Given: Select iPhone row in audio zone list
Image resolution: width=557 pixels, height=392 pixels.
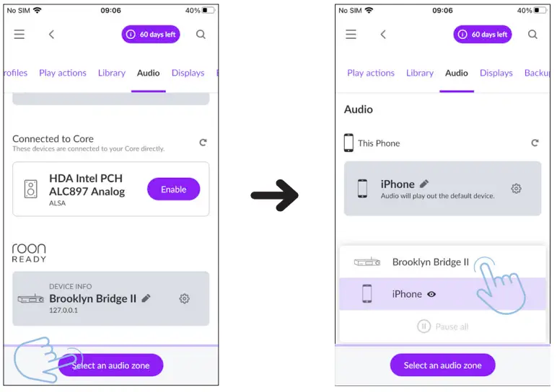Looking at the screenshot, I should [442, 294].
